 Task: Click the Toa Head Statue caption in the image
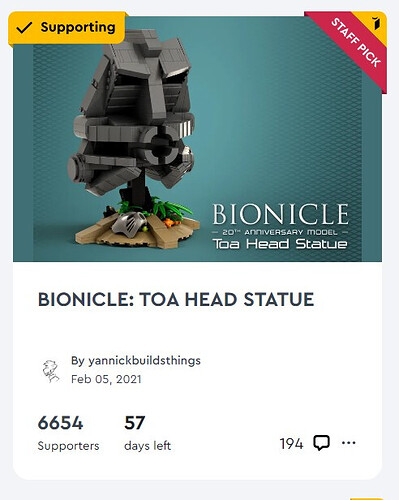click(x=280, y=244)
